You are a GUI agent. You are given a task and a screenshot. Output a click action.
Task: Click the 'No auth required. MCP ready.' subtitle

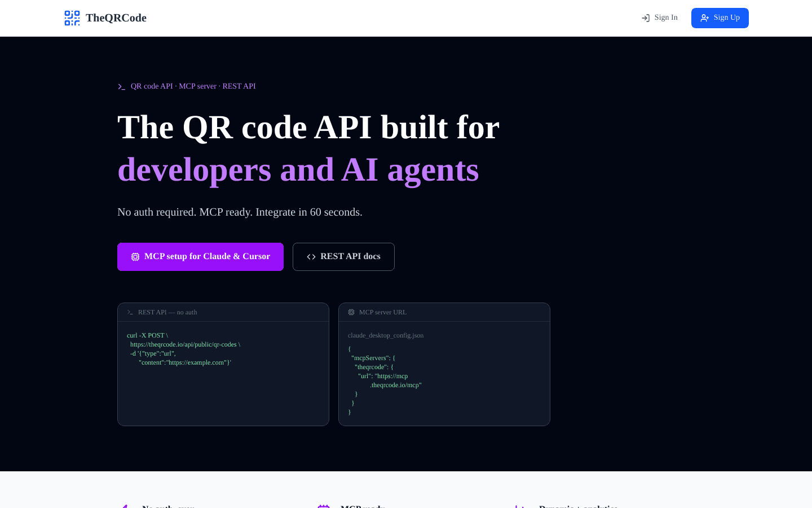(x=240, y=212)
